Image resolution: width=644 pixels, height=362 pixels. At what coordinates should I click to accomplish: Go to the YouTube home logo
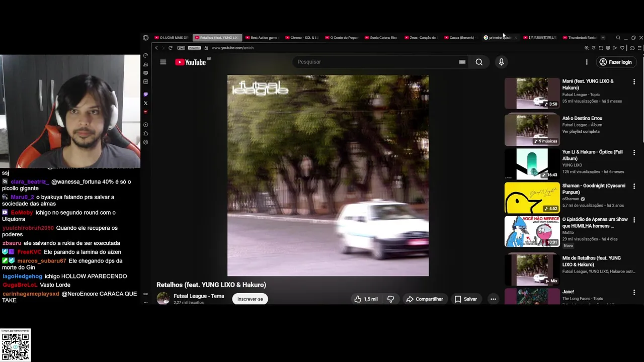point(191,62)
